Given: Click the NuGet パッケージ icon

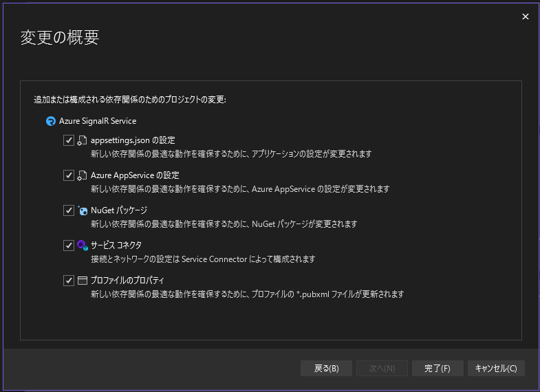Looking at the screenshot, I should [83, 210].
